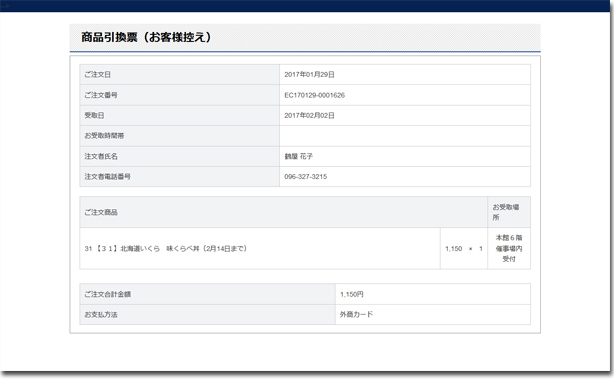Select the customer name 鶴屋 花子

point(299,156)
